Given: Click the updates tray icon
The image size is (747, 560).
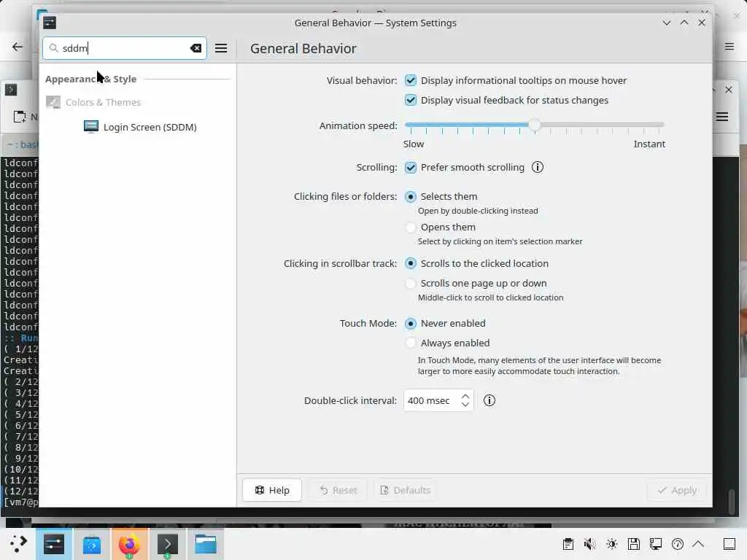Looking at the screenshot, I should point(678,544).
